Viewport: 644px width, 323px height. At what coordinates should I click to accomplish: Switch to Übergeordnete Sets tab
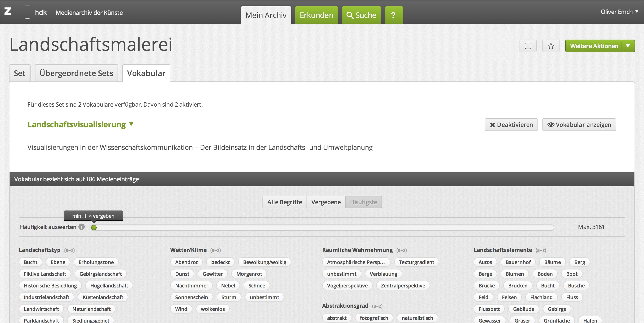tap(76, 73)
